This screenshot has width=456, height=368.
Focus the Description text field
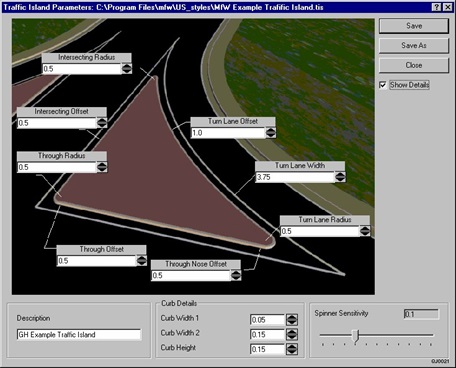[x=79, y=335]
